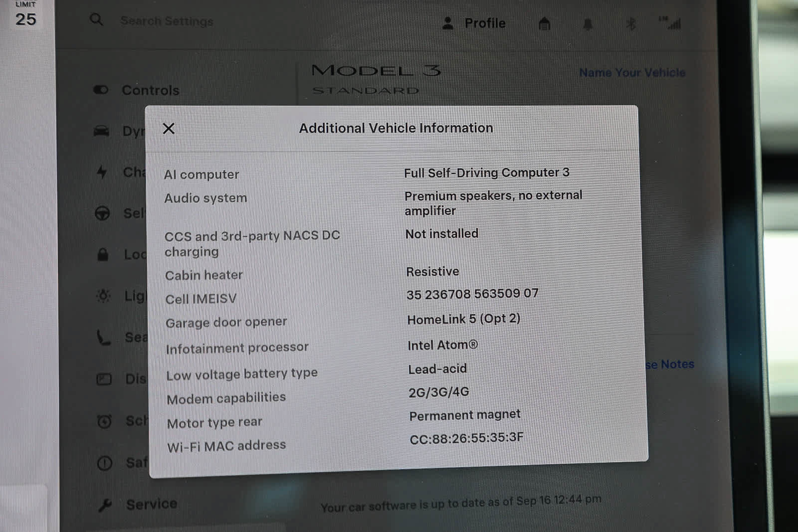Select IMEISV number 35 236708 563509 07
The height and width of the screenshot is (532, 798).
[472, 294]
